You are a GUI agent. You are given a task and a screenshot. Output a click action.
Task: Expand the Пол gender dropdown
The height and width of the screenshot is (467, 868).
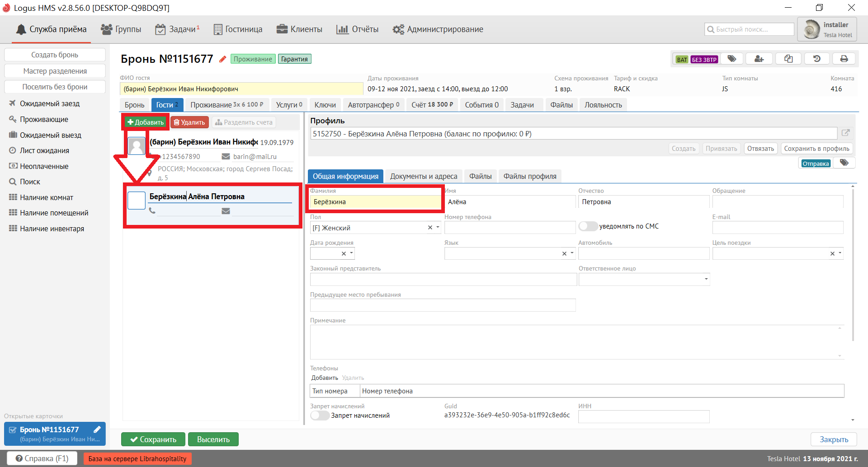438,228
